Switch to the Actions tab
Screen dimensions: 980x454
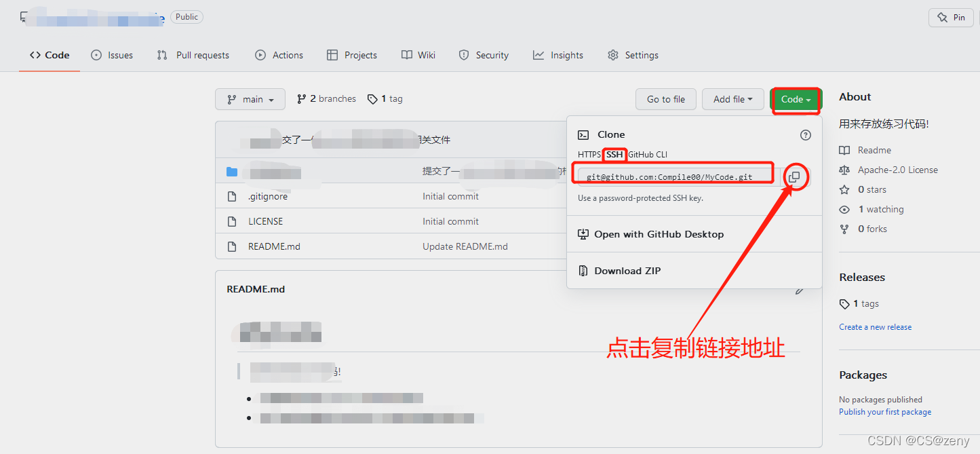(279, 55)
